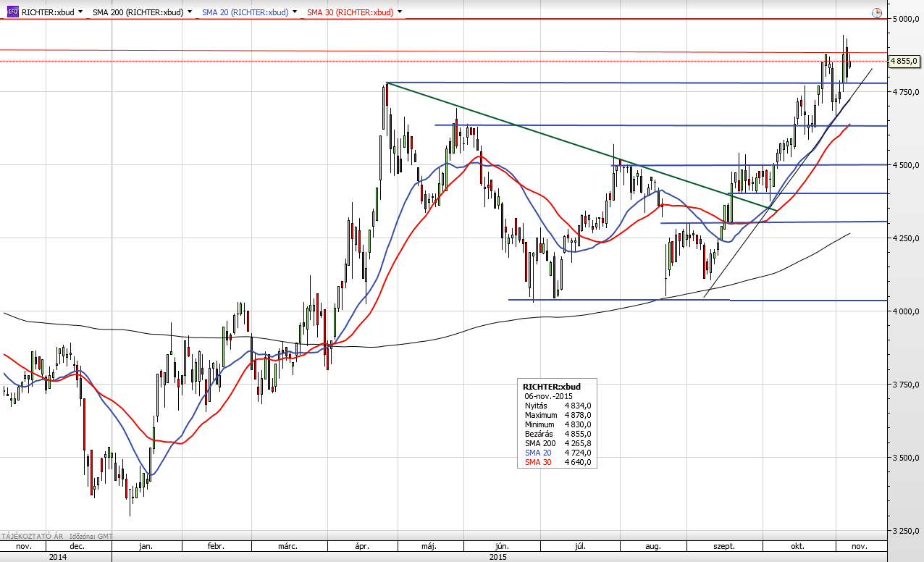Click the clock icon above the price axis

(876, 12)
